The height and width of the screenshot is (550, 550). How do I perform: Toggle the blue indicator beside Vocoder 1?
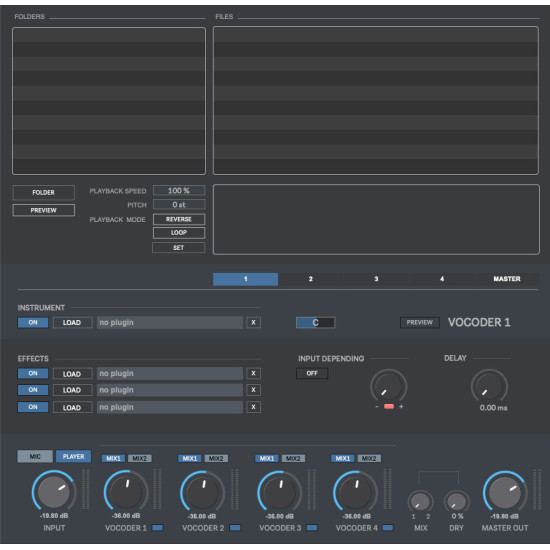[157, 528]
